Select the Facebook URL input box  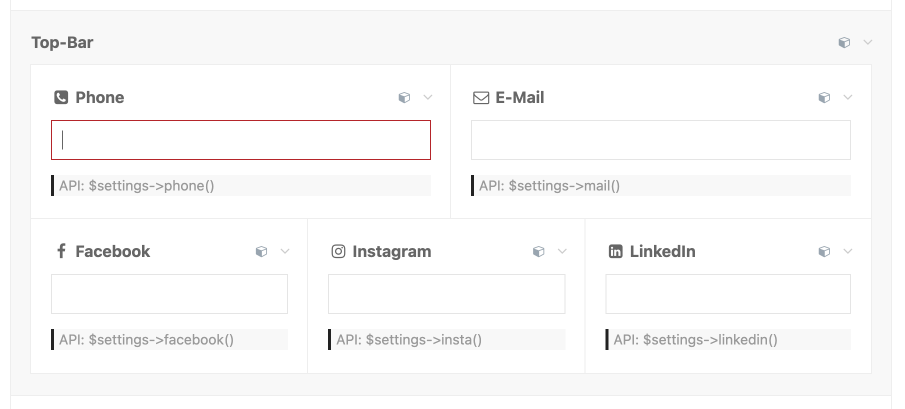point(169,294)
